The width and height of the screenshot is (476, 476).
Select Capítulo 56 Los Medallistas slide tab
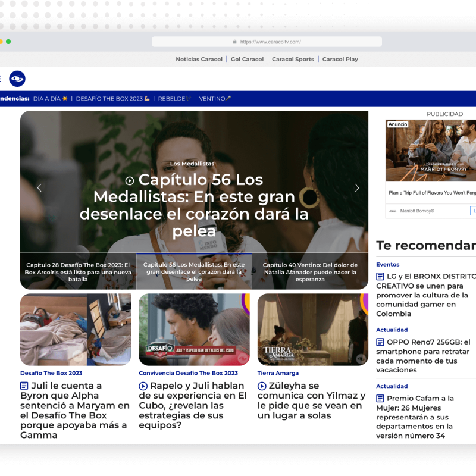tap(194, 272)
